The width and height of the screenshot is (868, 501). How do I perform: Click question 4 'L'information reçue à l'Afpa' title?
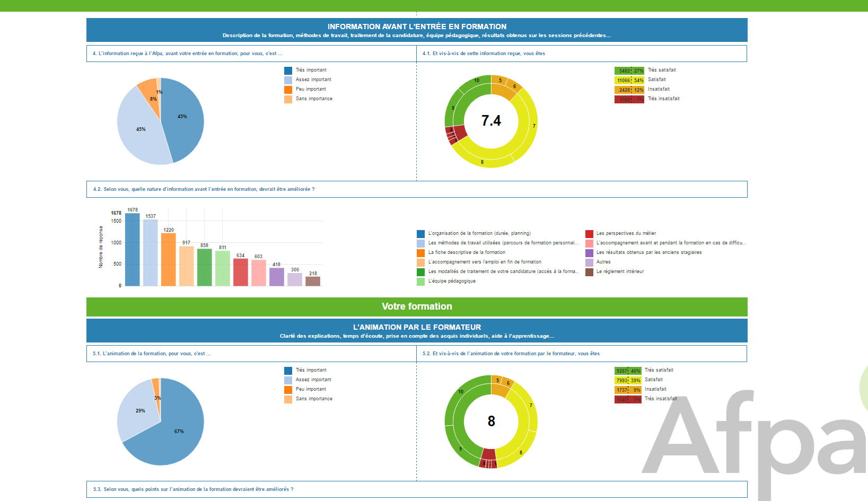point(187,54)
